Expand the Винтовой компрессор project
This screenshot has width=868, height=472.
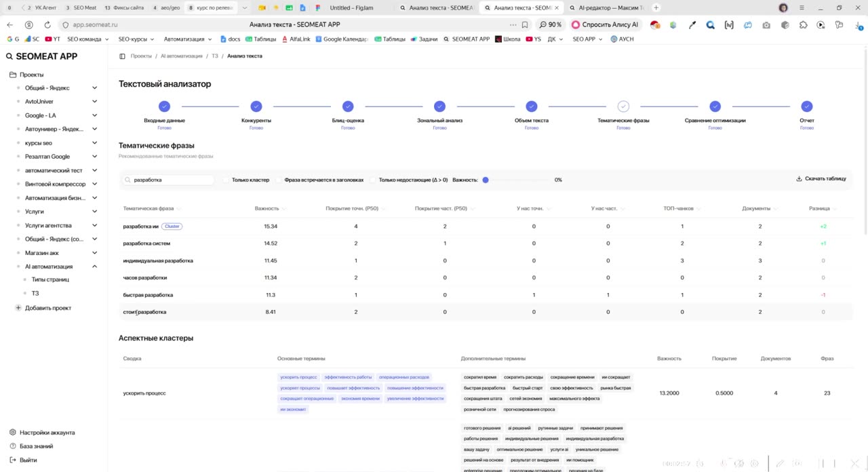click(94, 184)
